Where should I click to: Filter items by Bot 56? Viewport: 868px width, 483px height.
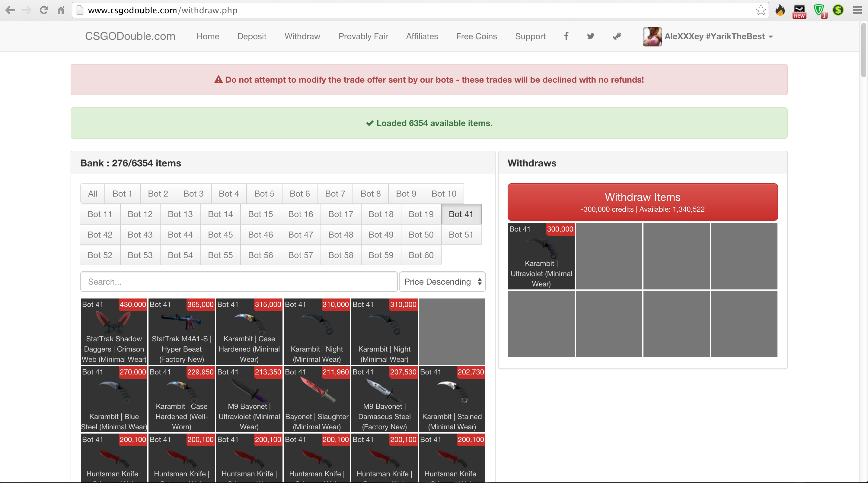coord(260,255)
